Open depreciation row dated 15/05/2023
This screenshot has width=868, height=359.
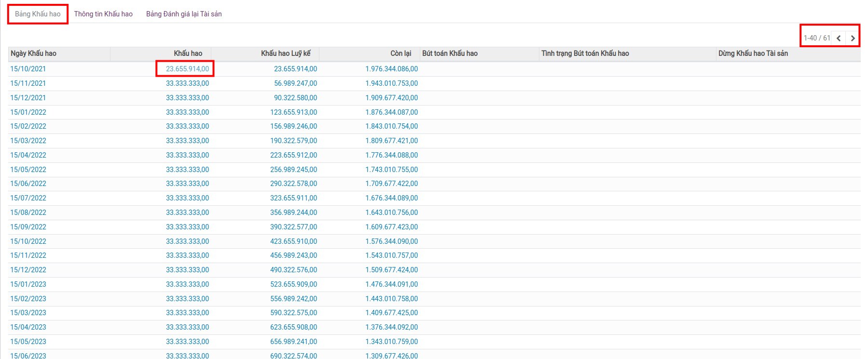tap(28, 342)
